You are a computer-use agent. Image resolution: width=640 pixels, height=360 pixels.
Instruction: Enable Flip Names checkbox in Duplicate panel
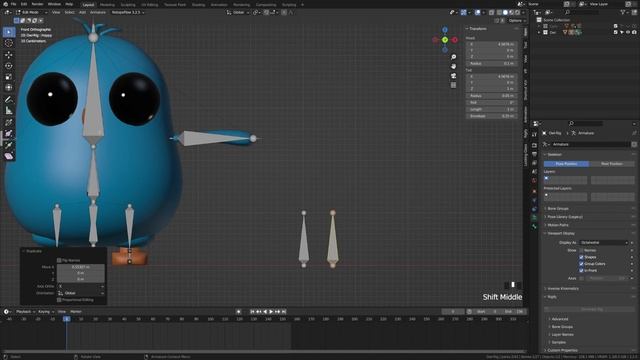(x=59, y=260)
